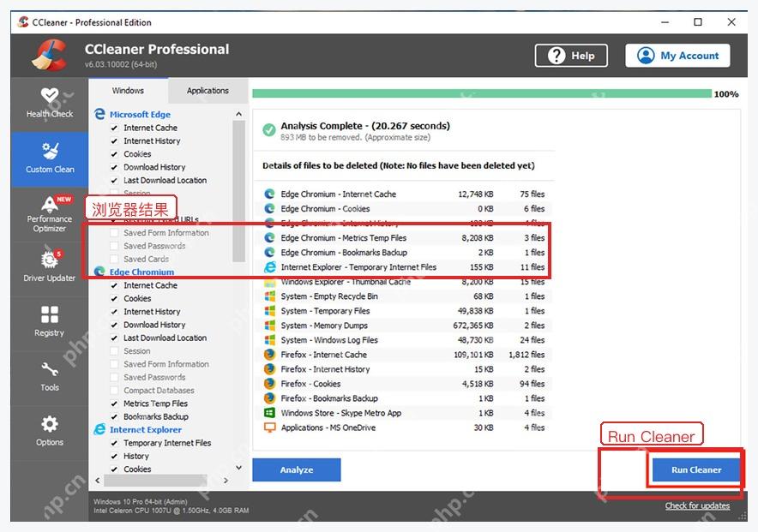758x532 pixels.
Task: Select Internet Explorer group heading
Action: [146, 430]
